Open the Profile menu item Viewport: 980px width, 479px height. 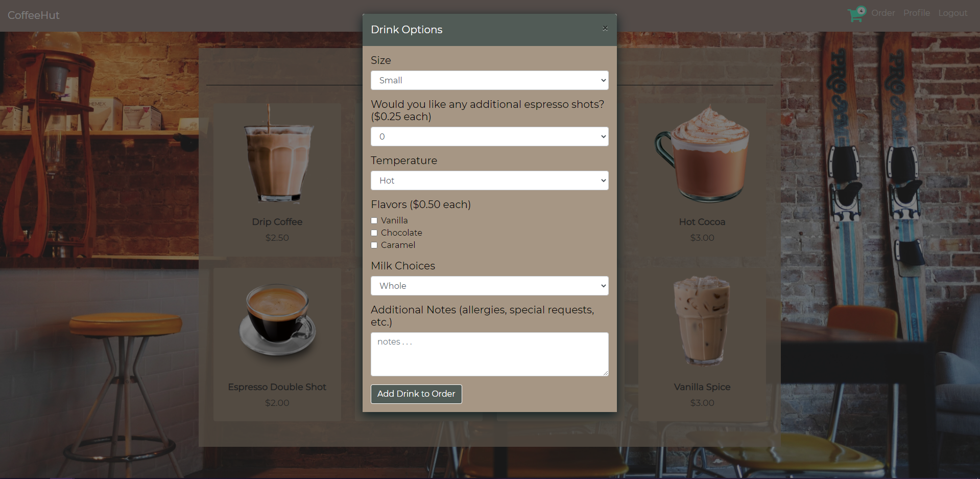(x=916, y=13)
